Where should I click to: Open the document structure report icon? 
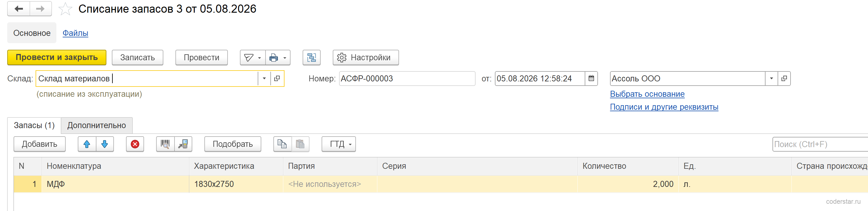pos(312,58)
